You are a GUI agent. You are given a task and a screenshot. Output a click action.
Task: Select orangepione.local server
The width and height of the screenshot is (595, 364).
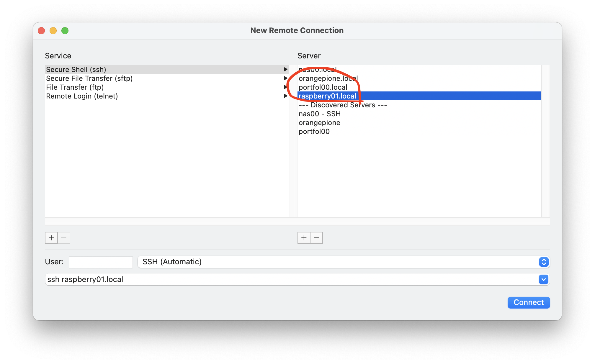pos(328,78)
